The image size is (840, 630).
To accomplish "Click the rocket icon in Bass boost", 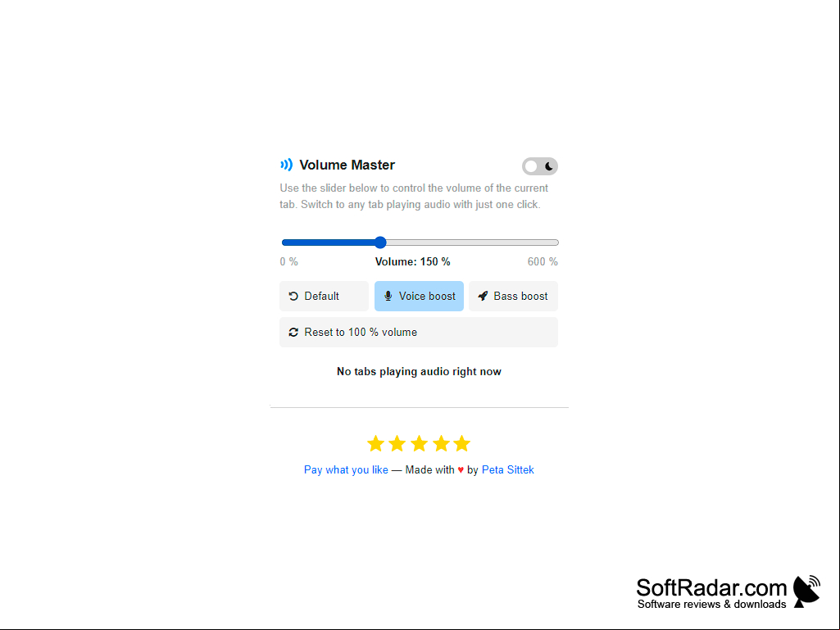I will click(x=483, y=296).
